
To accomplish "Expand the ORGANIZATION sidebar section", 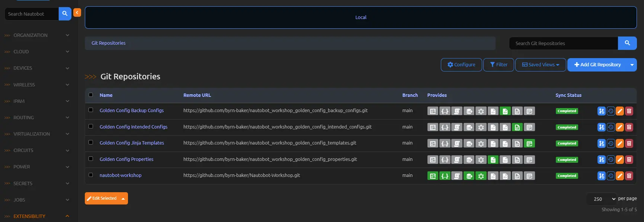I will 37,35.
